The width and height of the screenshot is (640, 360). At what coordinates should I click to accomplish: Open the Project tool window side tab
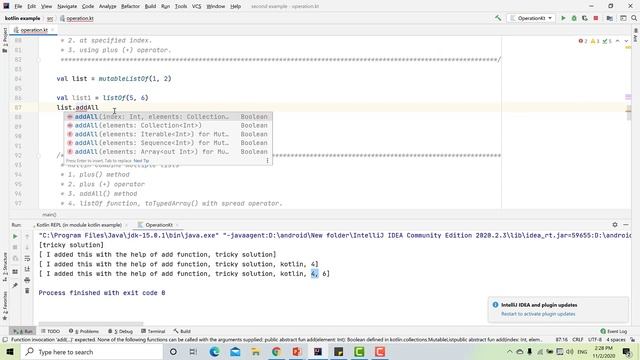tap(4, 40)
